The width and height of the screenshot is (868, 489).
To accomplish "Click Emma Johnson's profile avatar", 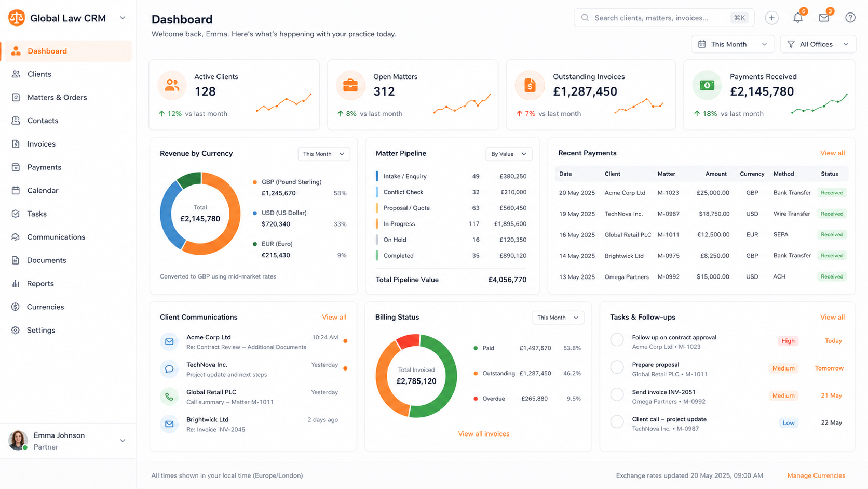I will pyautogui.click(x=18, y=440).
